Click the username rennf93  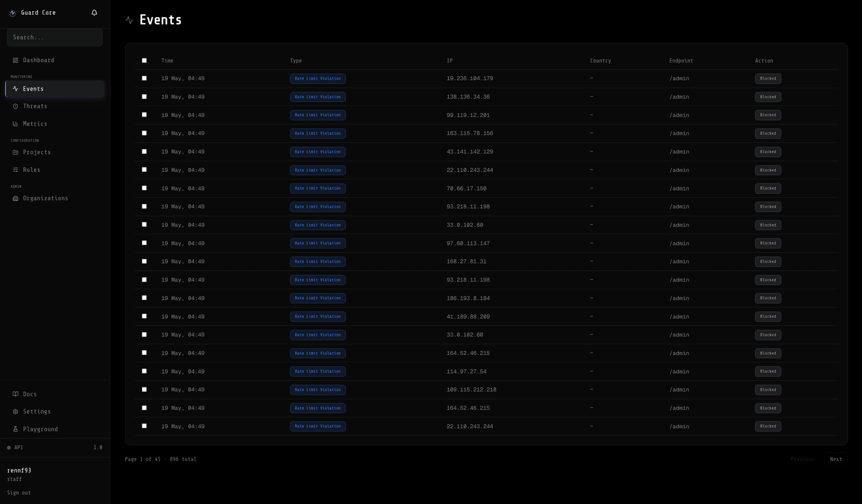coord(19,471)
